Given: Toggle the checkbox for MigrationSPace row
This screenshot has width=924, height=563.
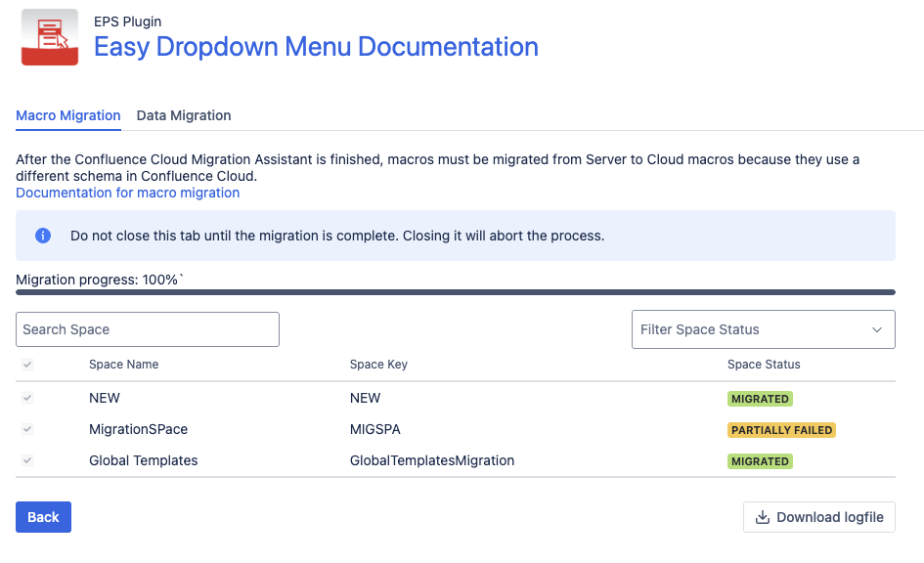Looking at the screenshot, I should (x=27, y=429).
